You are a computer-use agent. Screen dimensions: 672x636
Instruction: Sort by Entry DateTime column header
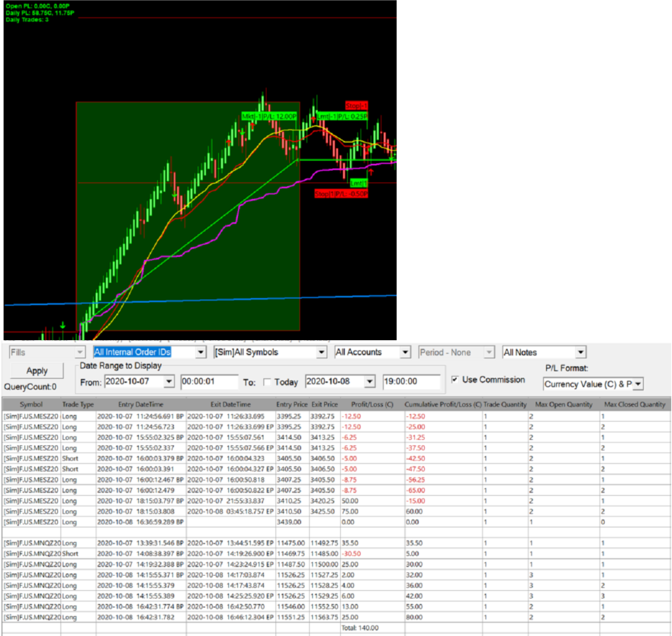[x=141, y=404]
